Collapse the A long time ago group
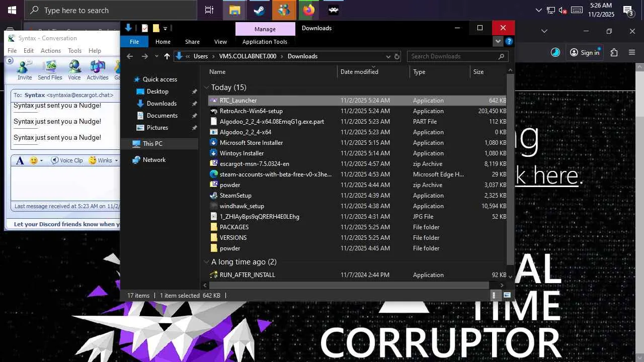This screenshot has width=644, height=362. click(x=206, y=262)
